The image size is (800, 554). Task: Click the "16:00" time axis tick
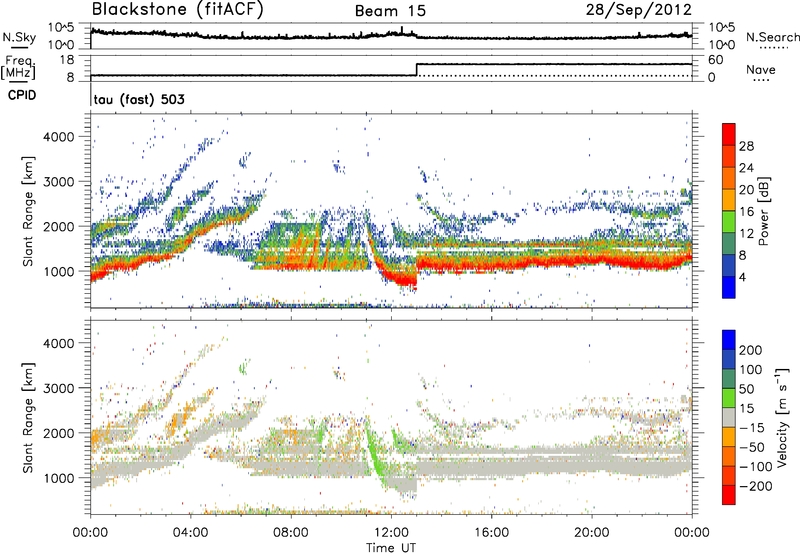(491, 533)
